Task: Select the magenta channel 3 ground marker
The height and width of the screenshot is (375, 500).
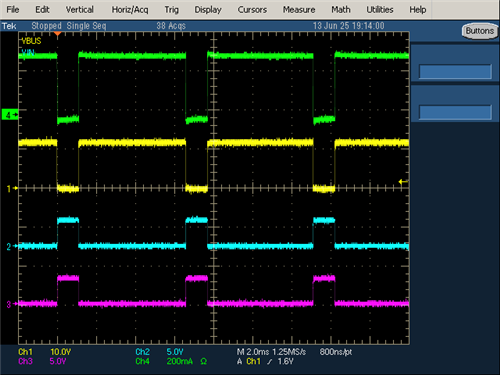Action: [x=11, y=304]
